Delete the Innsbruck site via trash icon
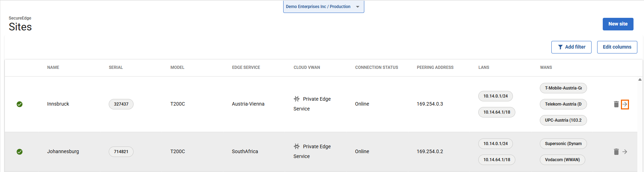This screenshot has height=172, width=644. click(x=616, y=104)
